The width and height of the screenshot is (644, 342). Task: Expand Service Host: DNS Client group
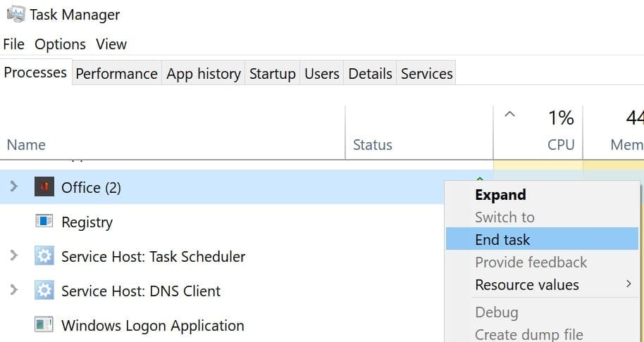[14, 290]
